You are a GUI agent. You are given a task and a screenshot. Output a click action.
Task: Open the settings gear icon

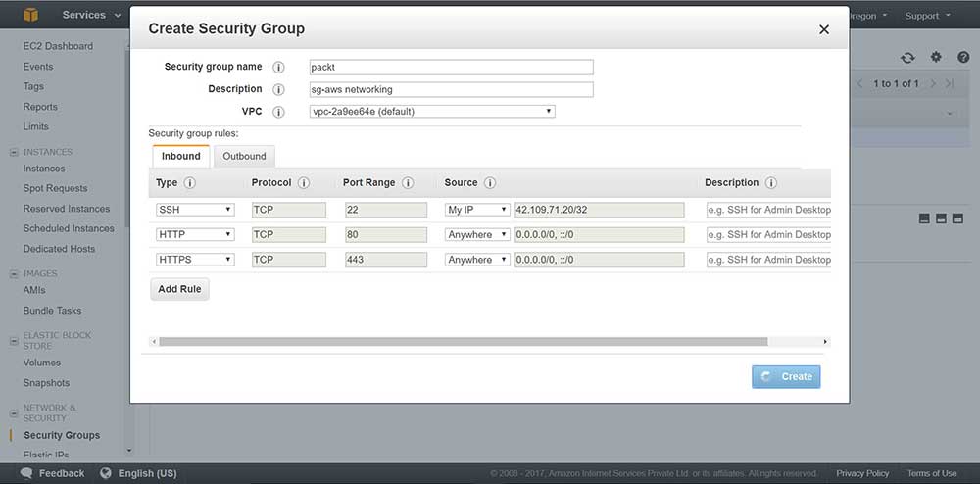pos(936,57)
